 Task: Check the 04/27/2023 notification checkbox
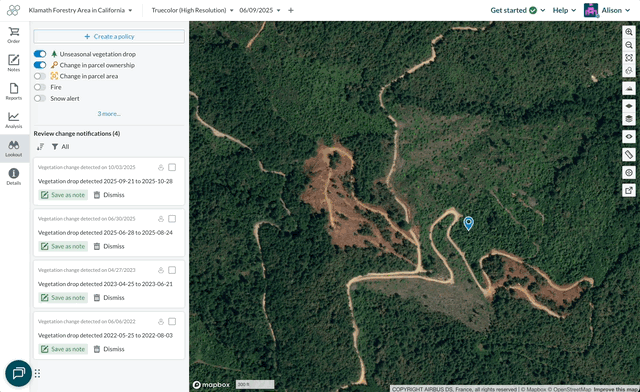pos(172,270)
